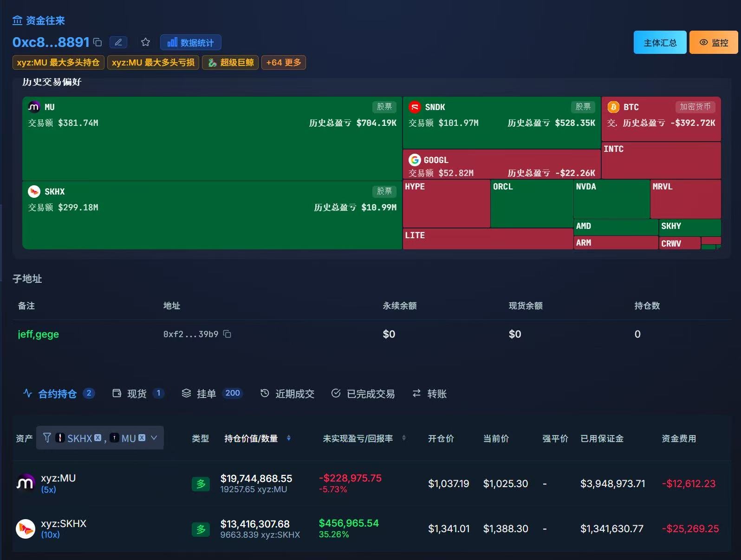Expand the +64 更多 tags
Image resolution: width=741 pixels, height=560 pixels.
284,62
